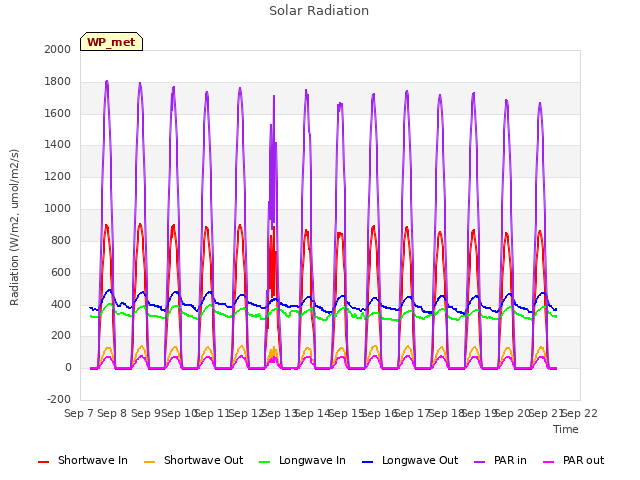Select the Shortwave Out legend label
The width and height of the screenshot is (640, 480).
[203, 460]
